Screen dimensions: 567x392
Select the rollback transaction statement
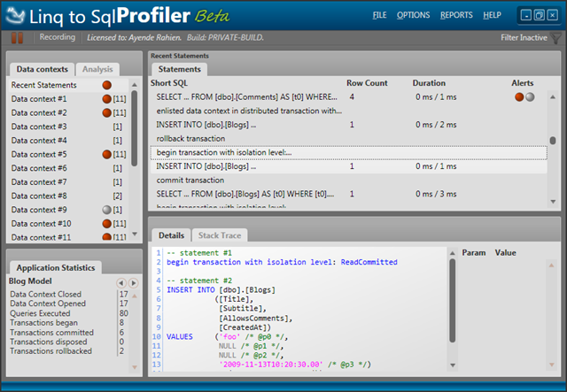348,138
